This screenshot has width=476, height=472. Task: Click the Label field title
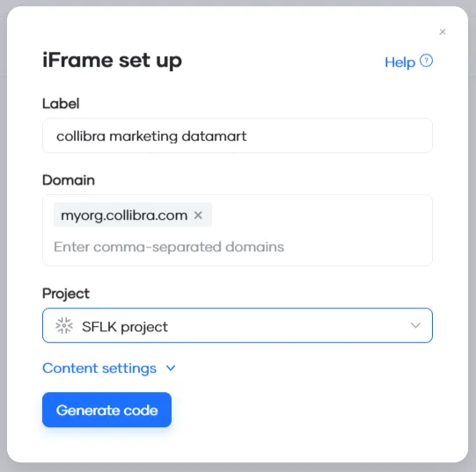coord(61,104)
